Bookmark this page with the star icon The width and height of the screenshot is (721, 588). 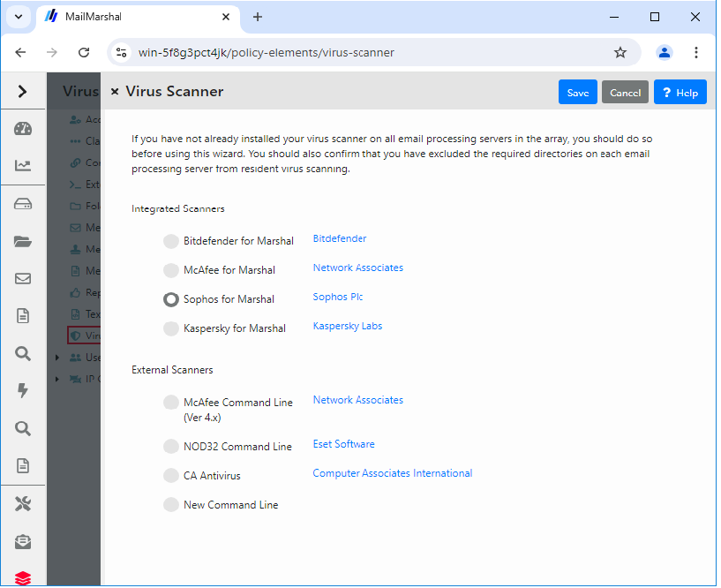pyautogui.click(x=620, y=52)
